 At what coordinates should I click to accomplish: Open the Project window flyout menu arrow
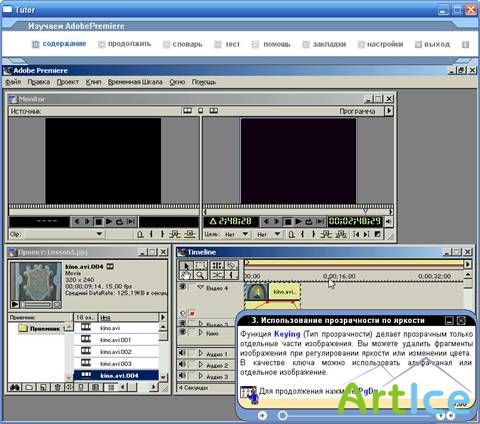pyautogui.click(x=163, y=317)
